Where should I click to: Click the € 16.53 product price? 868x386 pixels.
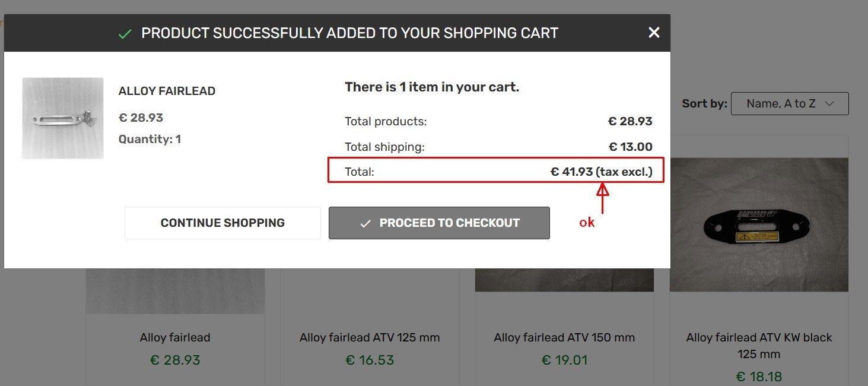(370, 360)
